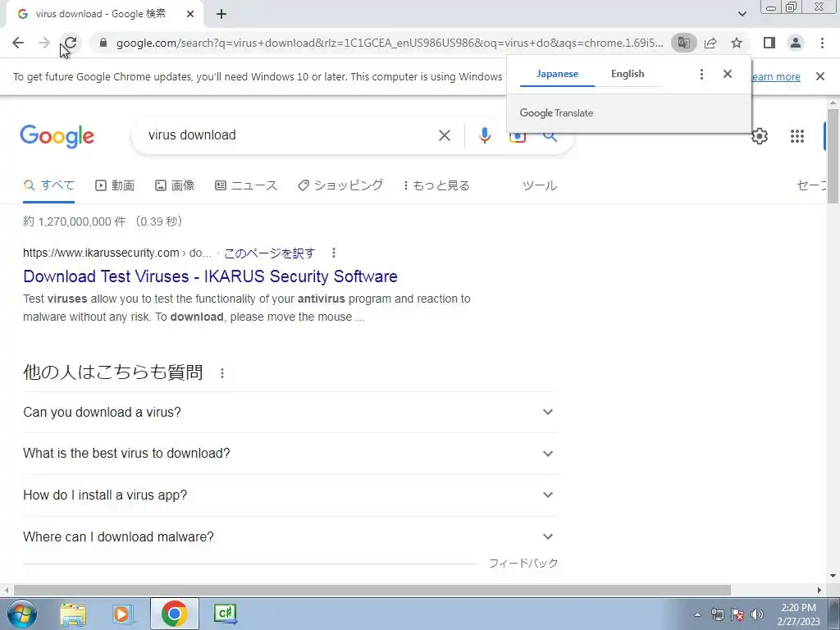Open Windows Media Player from the taskbar
This screenshot has width=840, height=630.
[x=123, y=614]
